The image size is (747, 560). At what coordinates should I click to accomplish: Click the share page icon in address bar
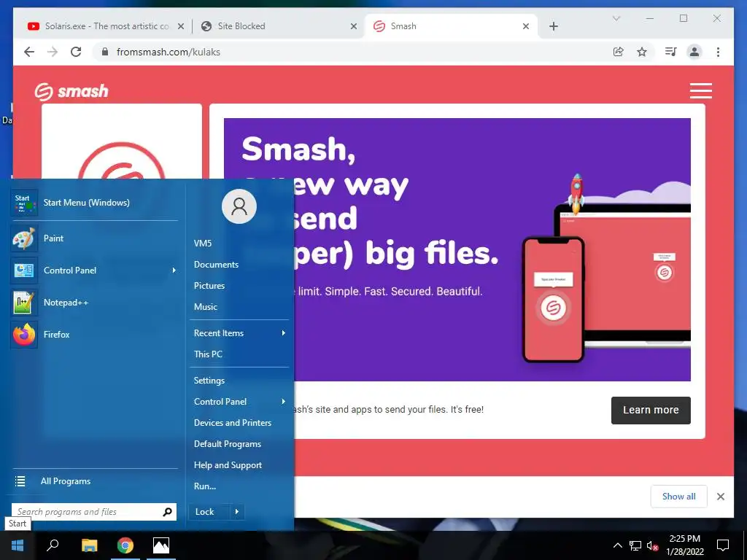(x=619, y=52)
